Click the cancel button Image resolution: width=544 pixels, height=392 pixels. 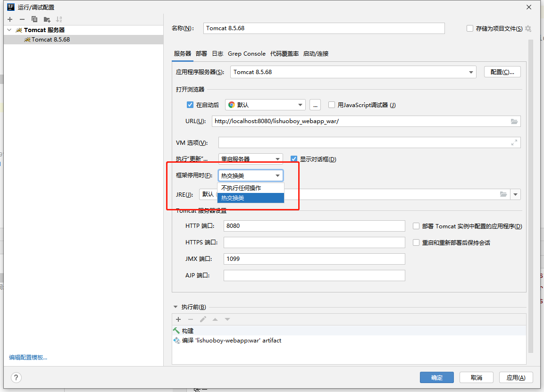[x=477, y=377]
